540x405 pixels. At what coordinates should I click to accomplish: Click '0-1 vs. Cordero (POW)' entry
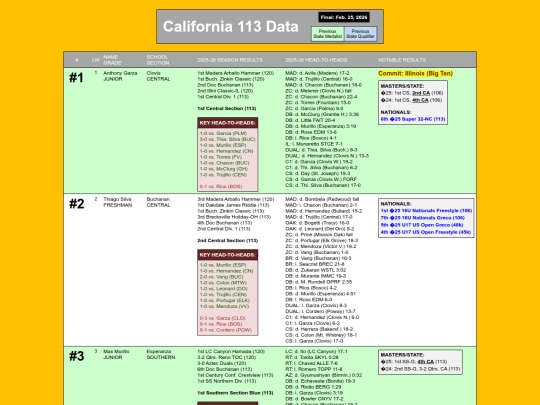(x=226, y=330)
